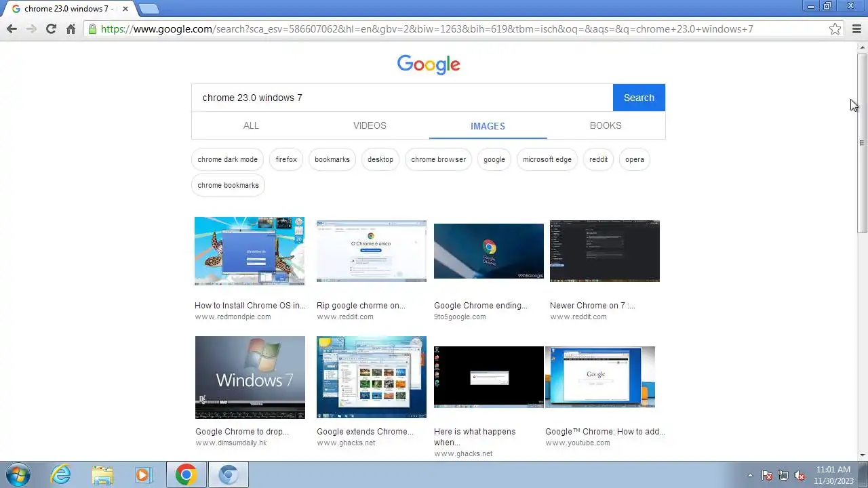Image resolution: width=868 pixels, height=488 pixels.
Task: Open the 'How to Install Chrome OS' thumbnail
Action: [x=250, y=251]
